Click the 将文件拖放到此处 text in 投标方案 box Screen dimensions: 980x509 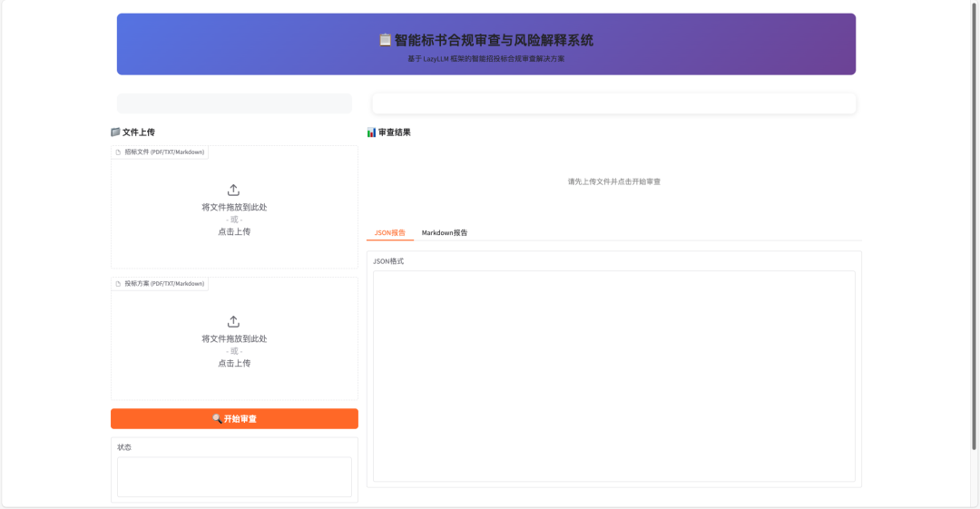234,338
